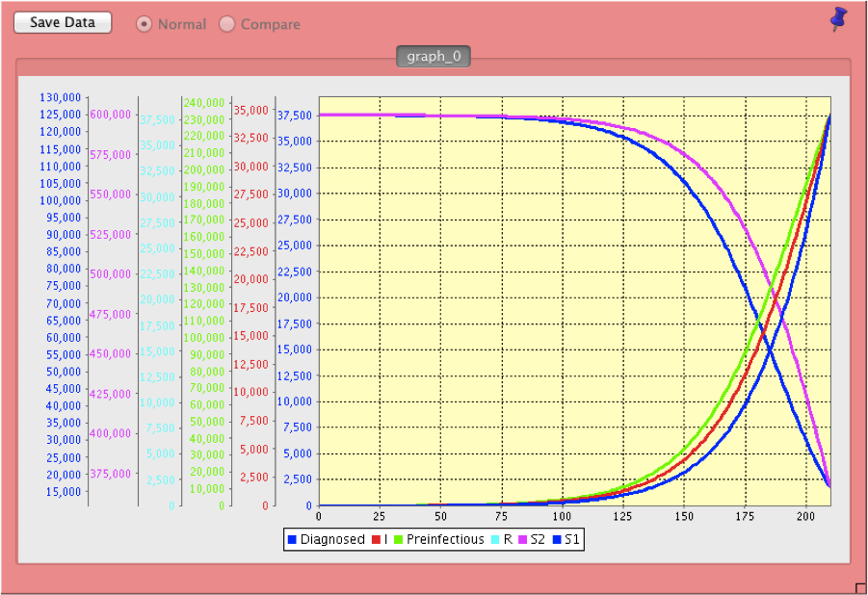
Task: Click the Preinfectious legend text label
Action: [x=445, y=540]
